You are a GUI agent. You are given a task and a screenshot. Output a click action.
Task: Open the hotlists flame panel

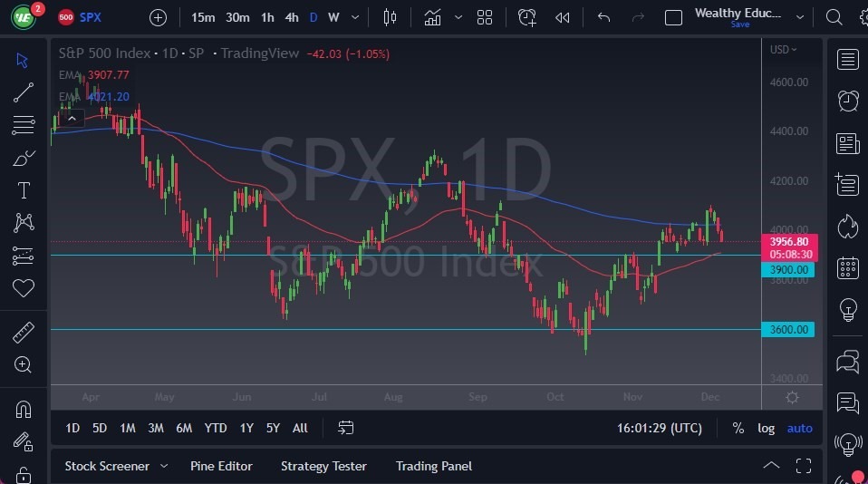pyautogui.click(x=847, y=227)
